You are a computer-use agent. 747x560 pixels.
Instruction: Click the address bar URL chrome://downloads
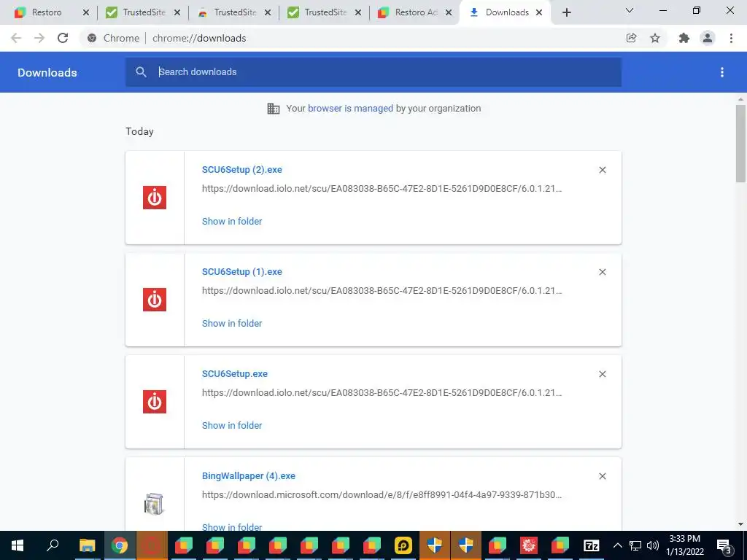click(199, 38)
